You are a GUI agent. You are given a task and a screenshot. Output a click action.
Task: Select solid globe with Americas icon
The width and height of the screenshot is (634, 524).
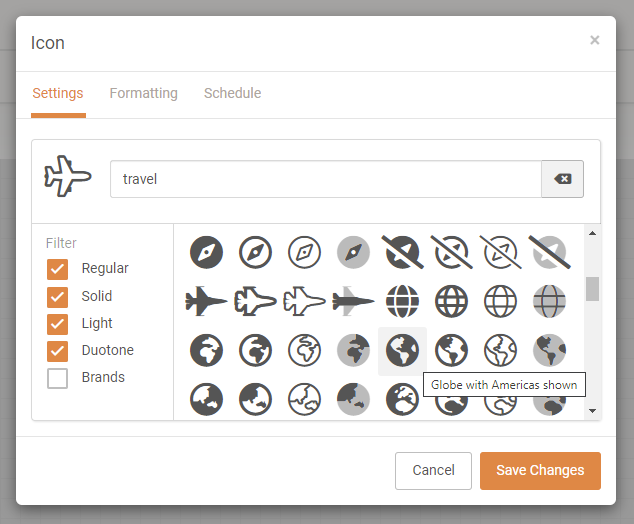(402, 350)
